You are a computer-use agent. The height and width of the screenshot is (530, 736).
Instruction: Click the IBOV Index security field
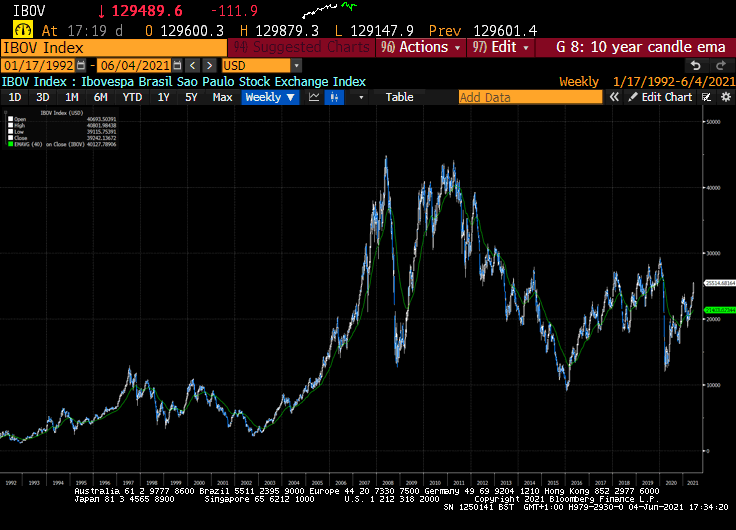click(x=114, y=48)
